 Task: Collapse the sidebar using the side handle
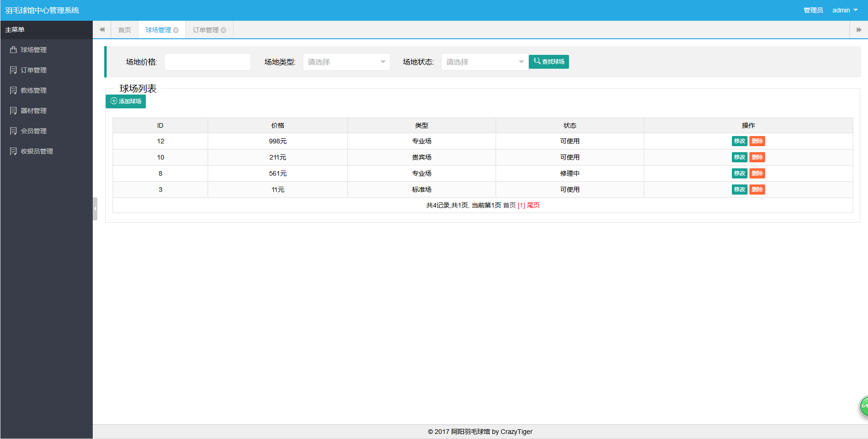pyautogui.click(x=95, y=208)
